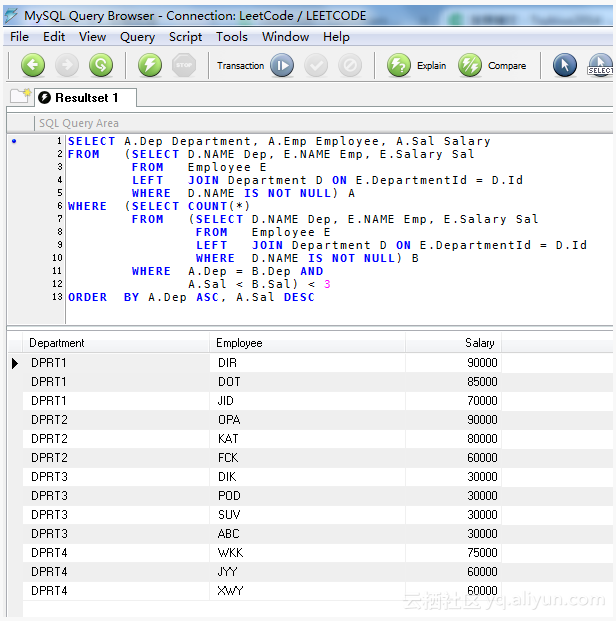This screenshot has height=621, width=616.
Task: Select the employee cell FCK
Action: coord(307,458)
